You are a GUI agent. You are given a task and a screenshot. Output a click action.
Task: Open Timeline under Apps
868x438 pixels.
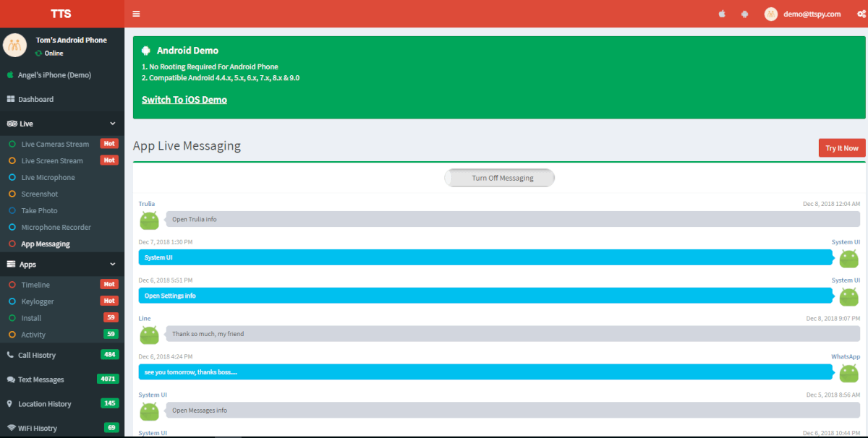click(35, 285)
